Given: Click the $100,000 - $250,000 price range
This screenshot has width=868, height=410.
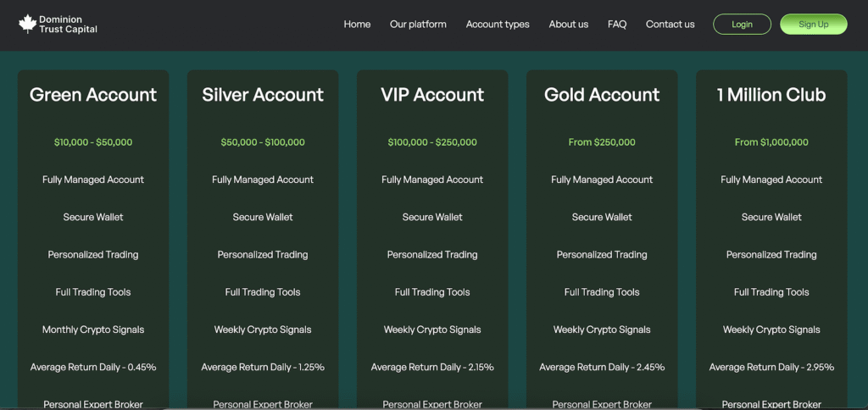Looking at the screenshot, I should (432, 142).
